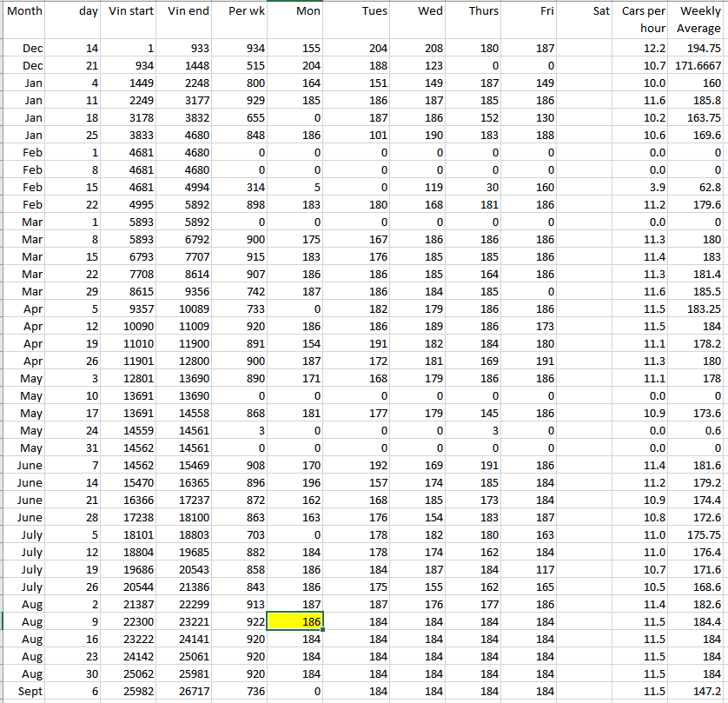
Task: Select the 'Vin start' header cell
Action: [130, 11]
